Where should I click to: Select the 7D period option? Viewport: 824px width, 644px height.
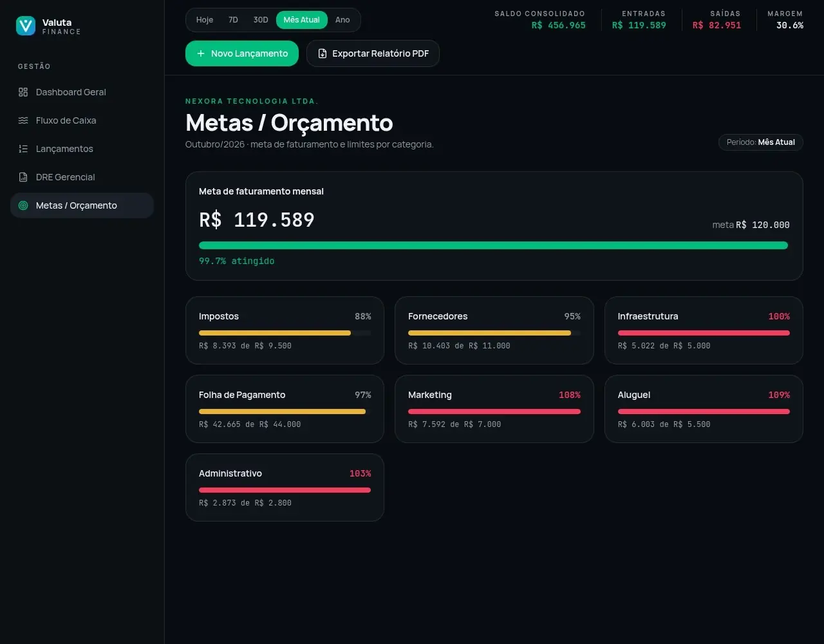(x=233, y=20)
